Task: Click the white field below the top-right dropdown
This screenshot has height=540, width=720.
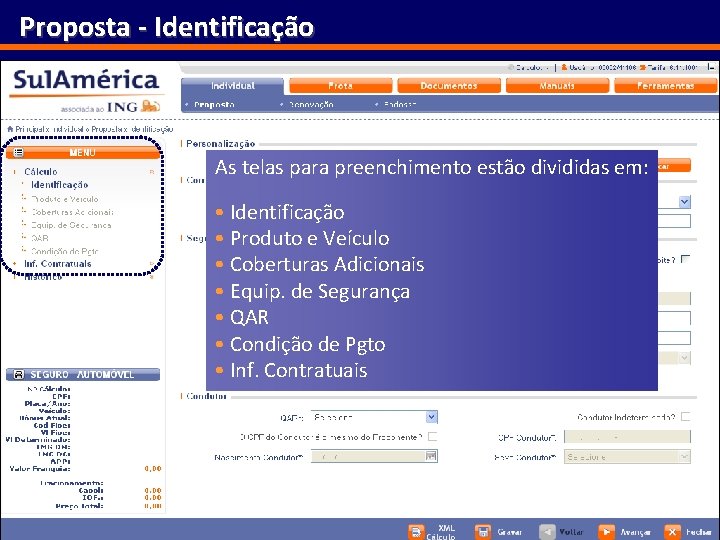Action: pyautogui.click(x=674, y=221)
